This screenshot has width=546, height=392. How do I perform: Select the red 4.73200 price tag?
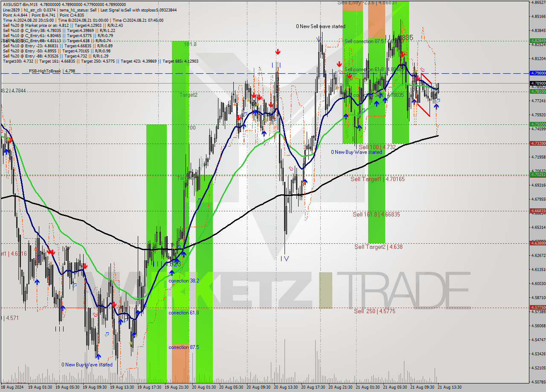[537, 144]
